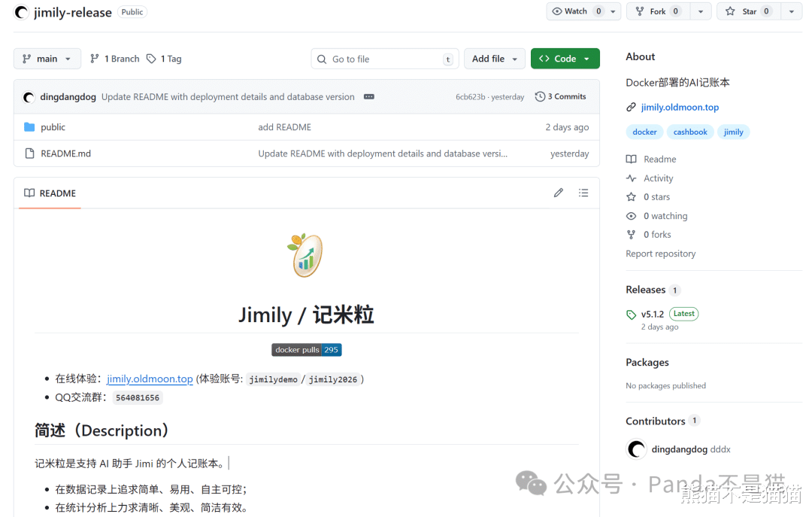Click Report repository
The width and height of the screenshot is (812, 517).
coord(660,254)
